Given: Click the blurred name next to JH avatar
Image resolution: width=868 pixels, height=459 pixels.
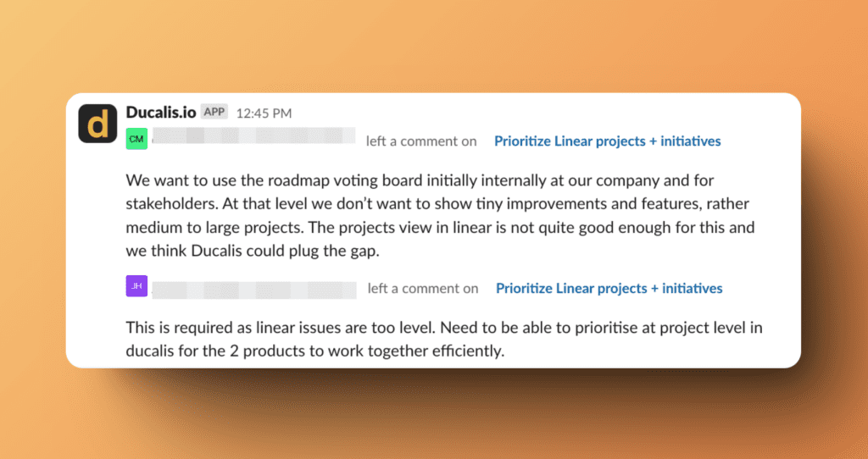Looking at the screenshot, I should click(x=254, y=286).
